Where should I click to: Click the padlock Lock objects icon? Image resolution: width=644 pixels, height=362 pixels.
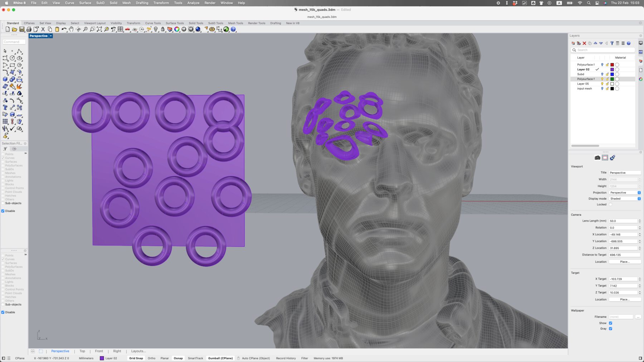pos(163,29)
